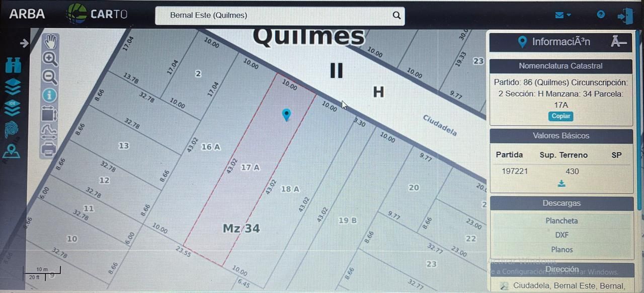The image size is (644, 293).
Task: Click the Partida value 197221
Action: coord(515,171)
